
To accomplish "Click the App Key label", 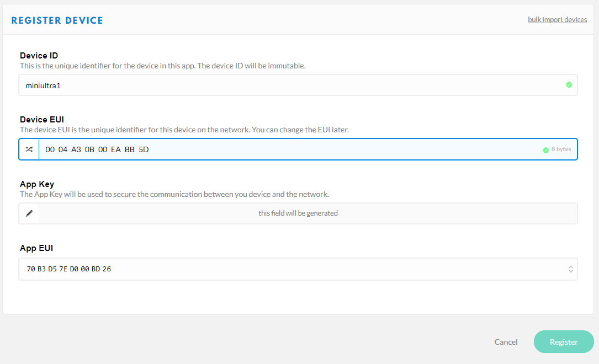I will click(x=37, y=184).
